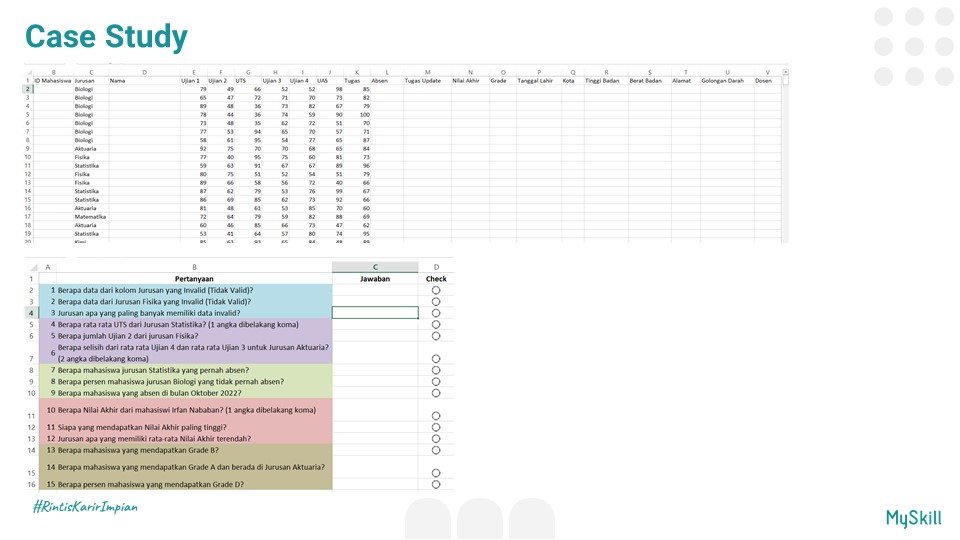Select check circle for jumlah Ujian 2 question
The width and height of the screenshot is (960, 540).
[x=436, y=336]
